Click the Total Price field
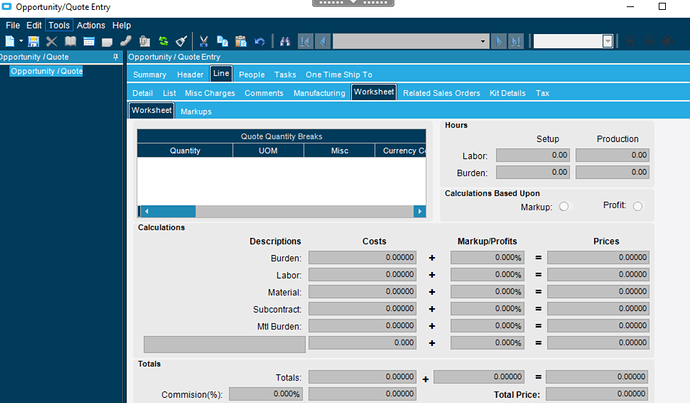 pyautogui.click(x=597, y=394)
